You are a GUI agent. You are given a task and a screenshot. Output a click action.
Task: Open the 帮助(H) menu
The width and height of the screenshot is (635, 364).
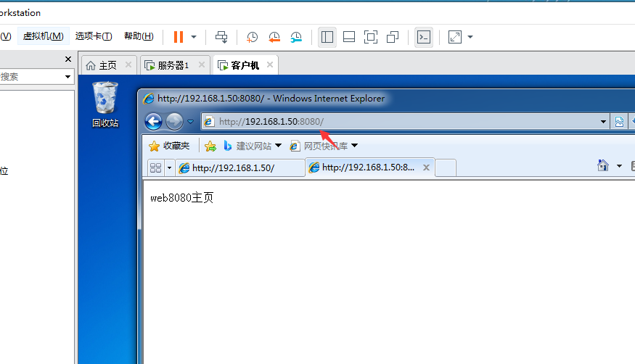tap(139, 36)
